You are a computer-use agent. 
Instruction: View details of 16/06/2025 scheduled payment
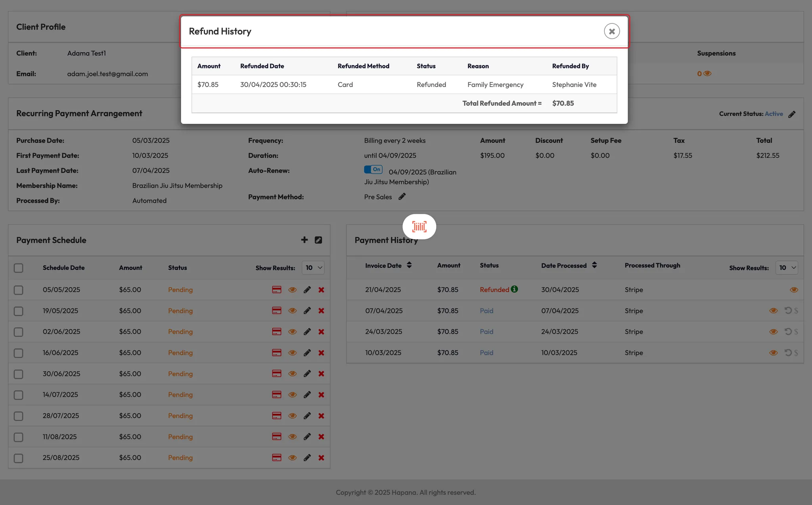point(292,353)
